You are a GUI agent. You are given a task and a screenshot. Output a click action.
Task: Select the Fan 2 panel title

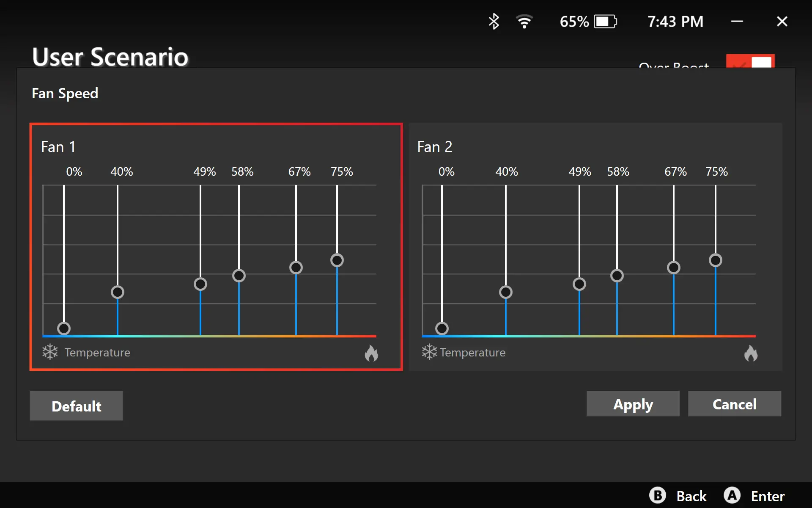pyautogui.click(x=435, y=147)
